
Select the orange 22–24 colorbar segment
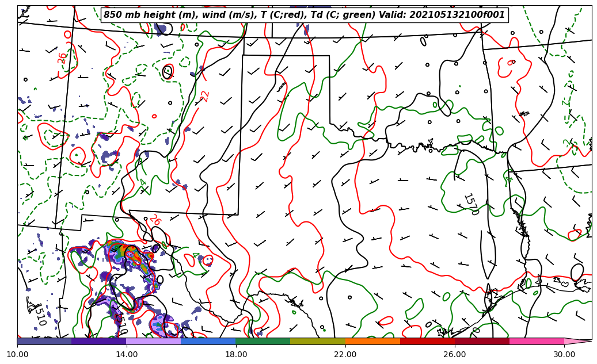point(372,341)
